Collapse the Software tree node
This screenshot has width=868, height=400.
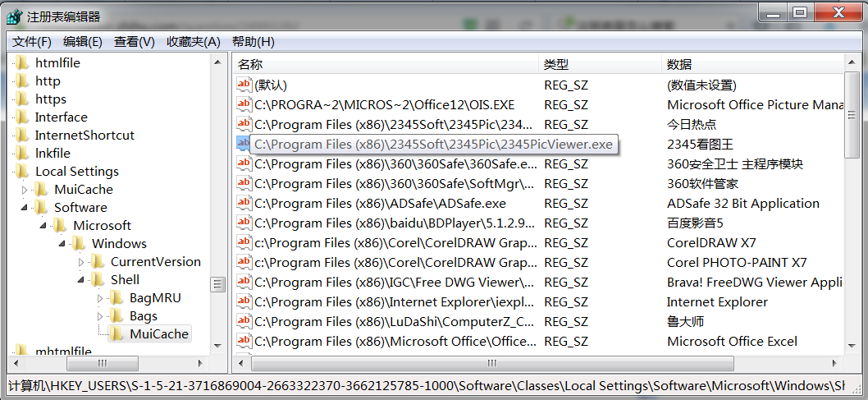pos(25,207)
